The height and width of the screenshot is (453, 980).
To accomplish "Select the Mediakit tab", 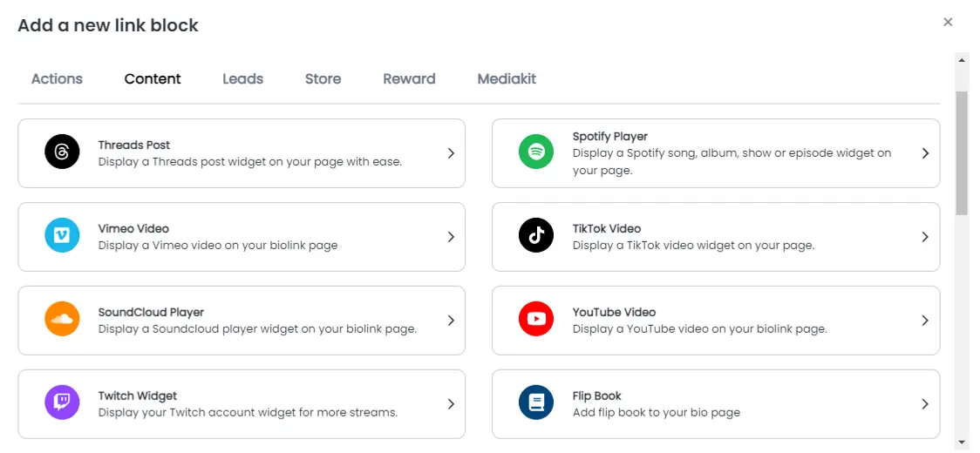I will click(507, 78).
